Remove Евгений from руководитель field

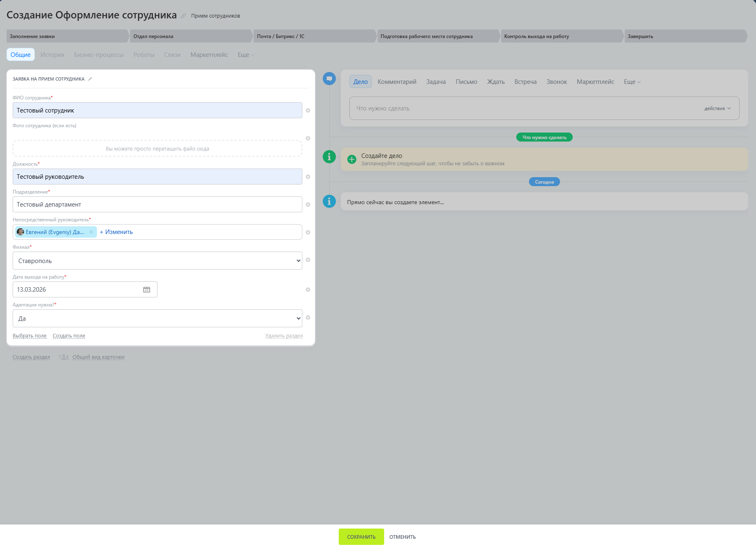(91, 232)
